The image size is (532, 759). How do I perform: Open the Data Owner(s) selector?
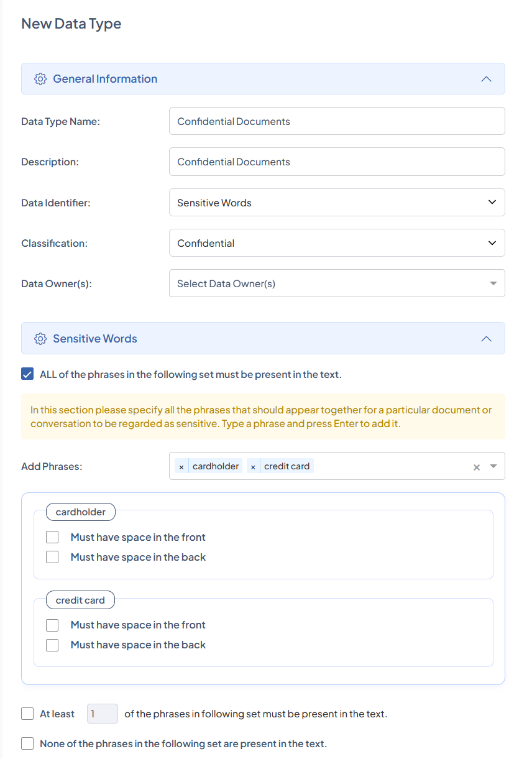(x=336, y=283)
